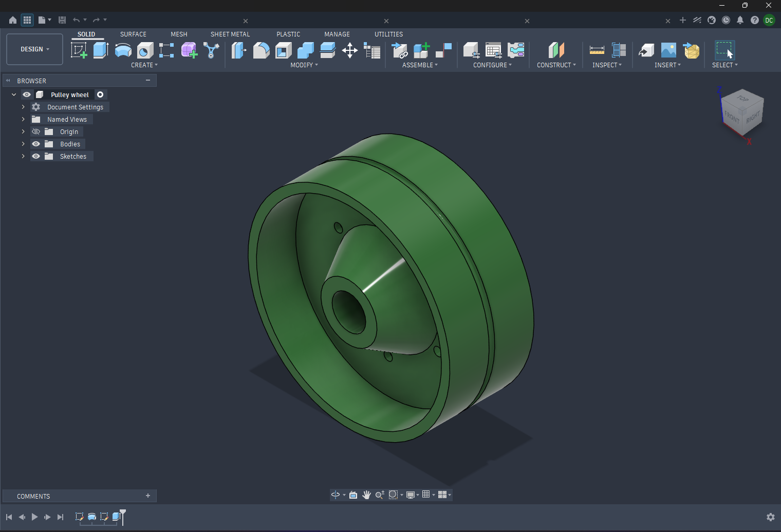The image size is (781, 532).
Task: Expand the Document Settings node
Action: point(23,107)
